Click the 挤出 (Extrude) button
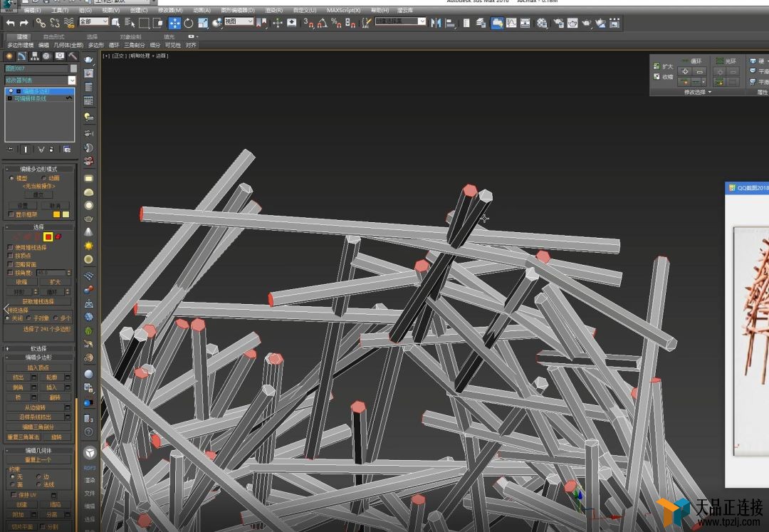This screenshot has width=769, height=532. click(18, 377)
